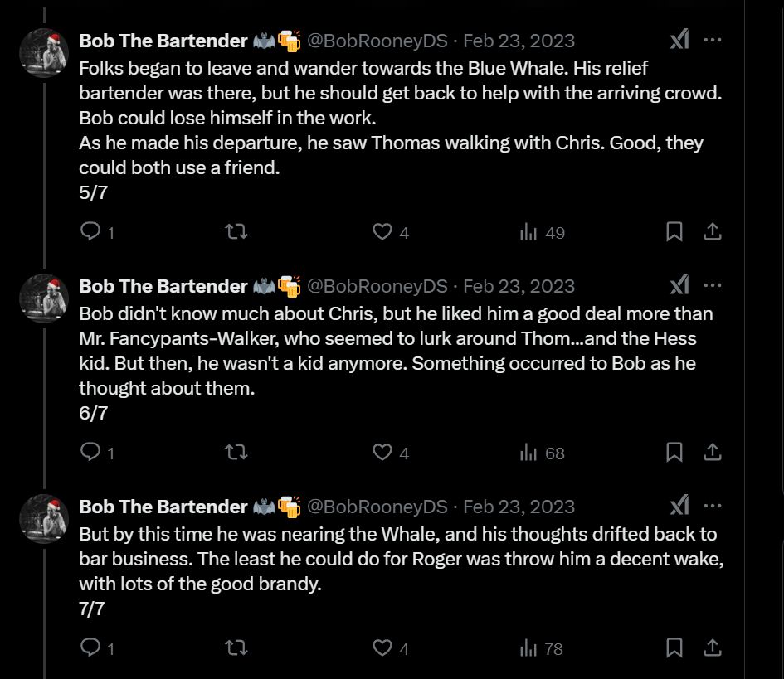
Task: Like the 5/7 tweet
Action: click(382, 232)
